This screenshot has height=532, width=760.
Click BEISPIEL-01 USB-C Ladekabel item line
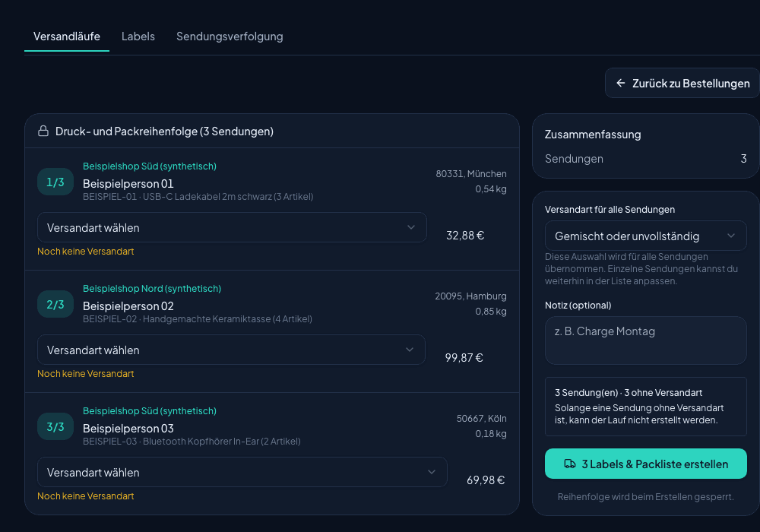coord(198,197)
